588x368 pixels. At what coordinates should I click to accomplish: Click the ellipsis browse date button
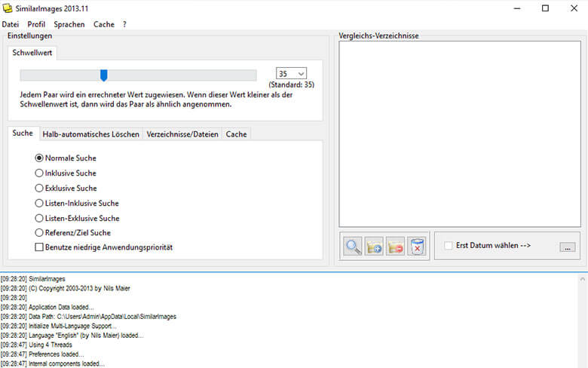tap(567, 247)
